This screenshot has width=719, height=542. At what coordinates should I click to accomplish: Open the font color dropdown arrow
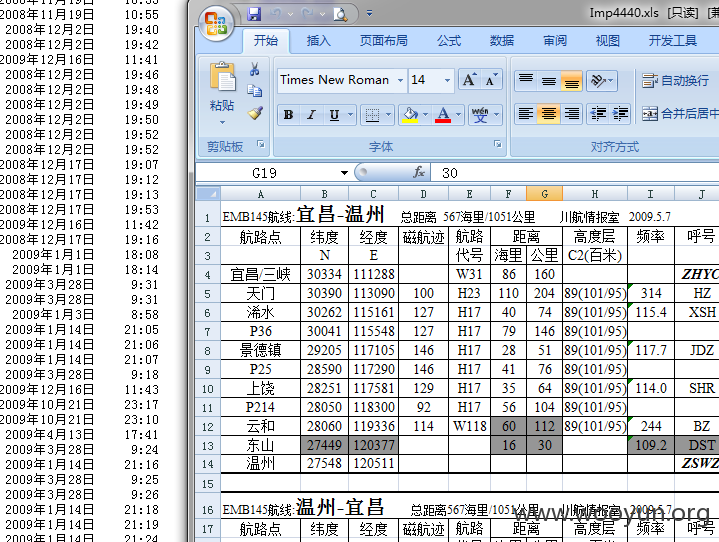tap(459, 115)
